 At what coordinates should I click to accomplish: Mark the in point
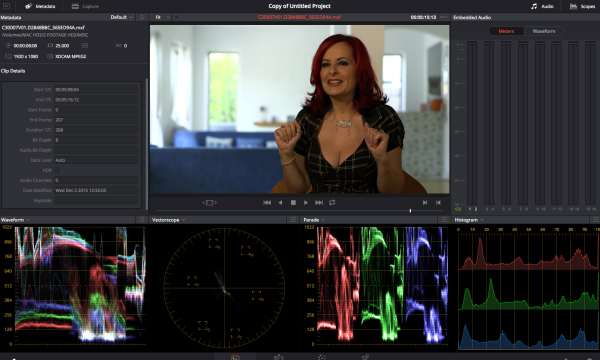point(425,202)
